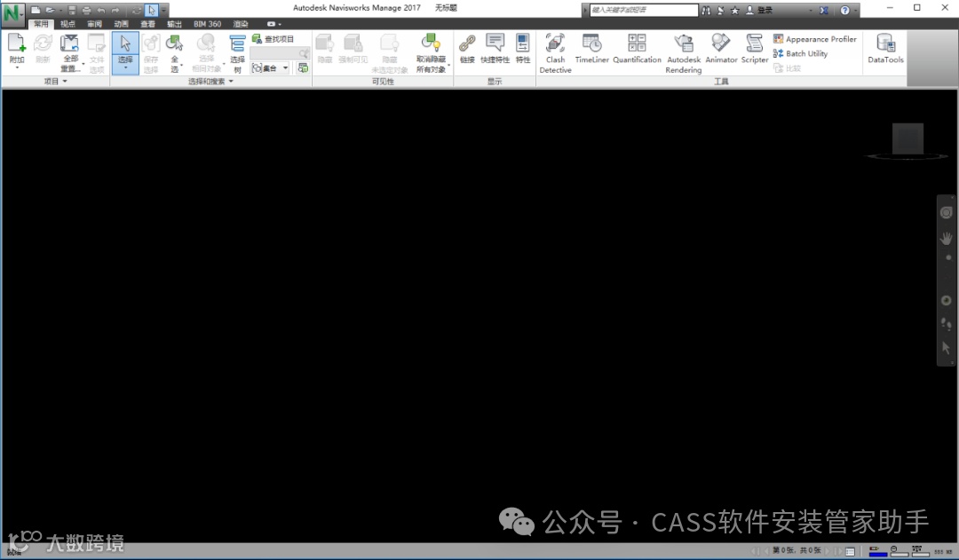Open dropdown arrow under 附加 button
959x560 pixels.
point(17,67)
